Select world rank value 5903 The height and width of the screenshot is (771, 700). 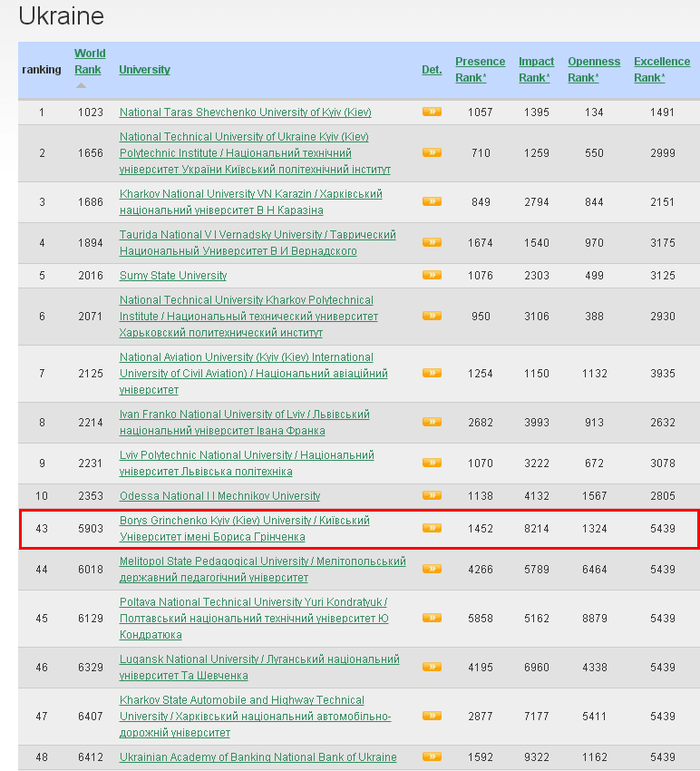(x=91, y=529)
